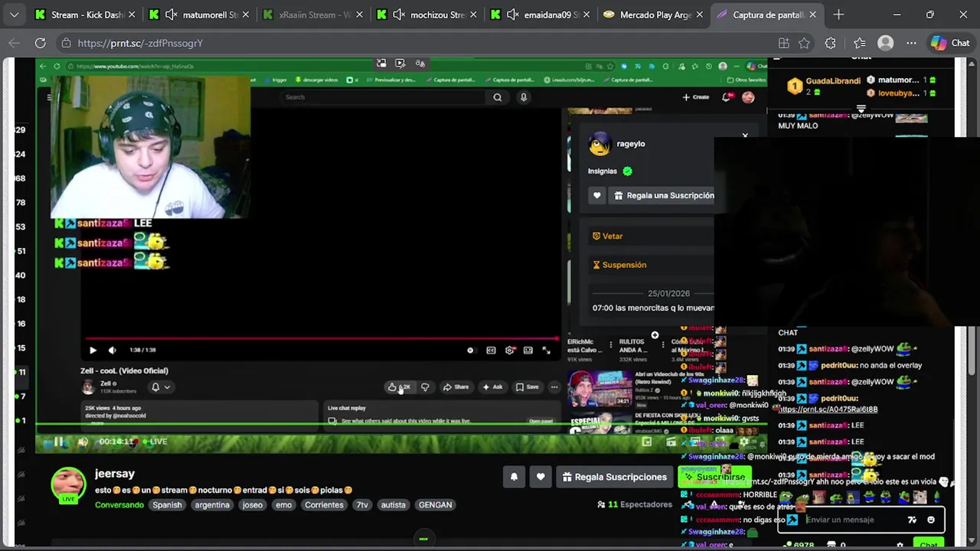Unmute the mochizou tab audio icon
The height and width of the screenshot is (551, 980).
(398, 15)
